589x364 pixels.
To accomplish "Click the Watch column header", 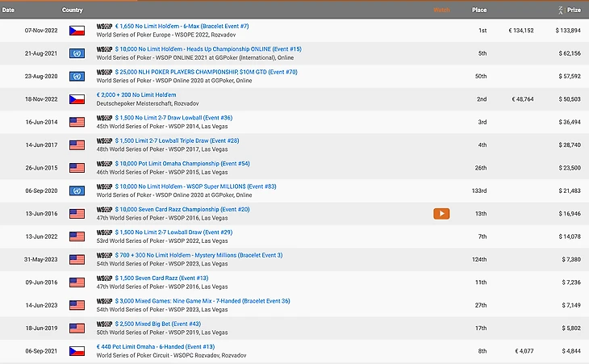I will pyautogui.click(x=441, y=10).
